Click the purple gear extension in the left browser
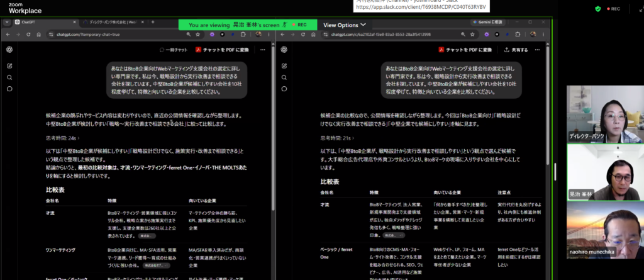Screen dimensions: 644x280 (x=213, y=35)
